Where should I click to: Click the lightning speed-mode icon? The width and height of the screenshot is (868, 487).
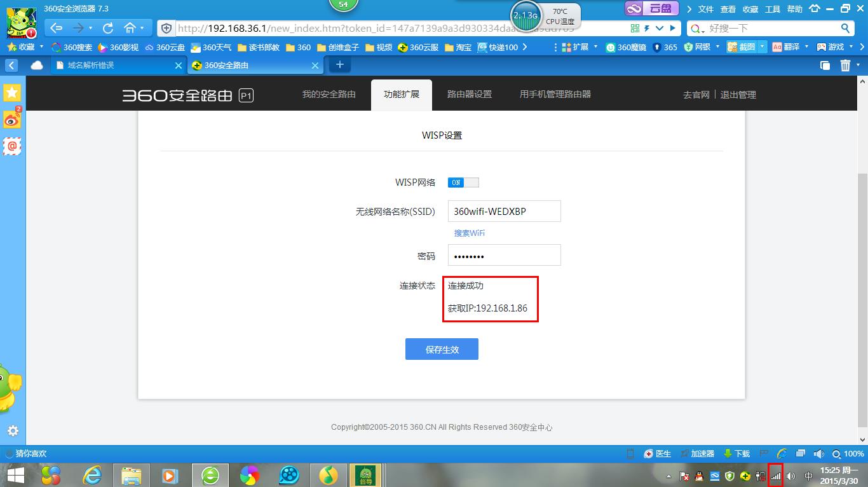coord(647,29)
